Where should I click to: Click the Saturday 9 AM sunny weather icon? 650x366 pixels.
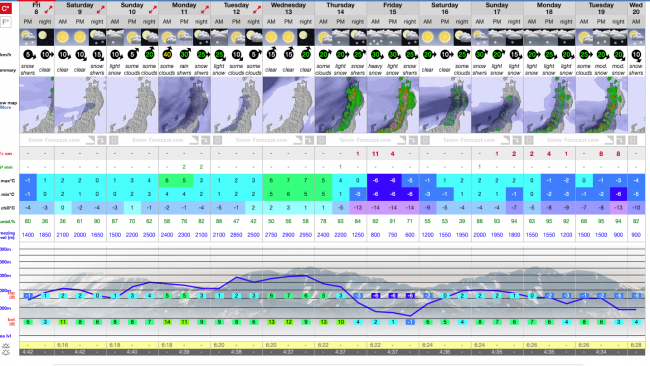coord(63,37)
